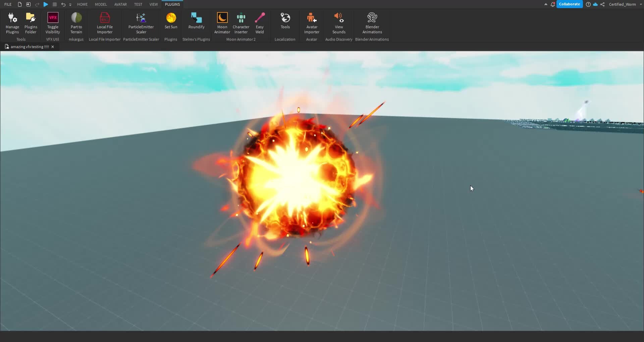Run the Easy Weld plugin

[x=260, y=22]
